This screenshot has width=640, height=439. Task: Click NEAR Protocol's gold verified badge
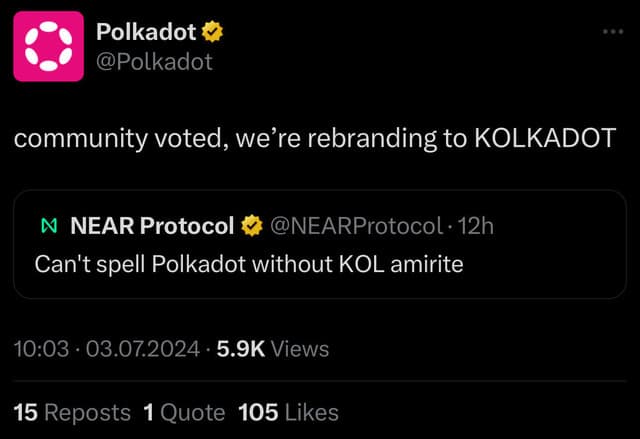pyautogui.click(x=252, y=226)
